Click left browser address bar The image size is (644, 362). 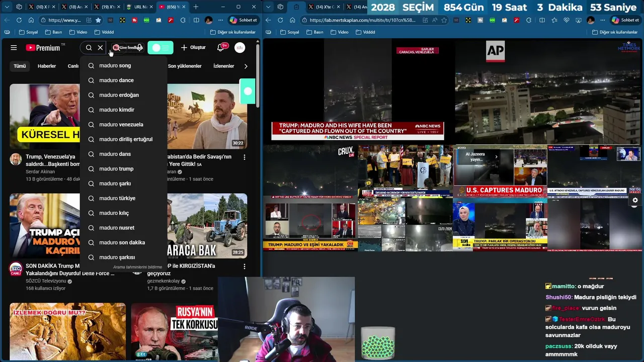(64, 20)
